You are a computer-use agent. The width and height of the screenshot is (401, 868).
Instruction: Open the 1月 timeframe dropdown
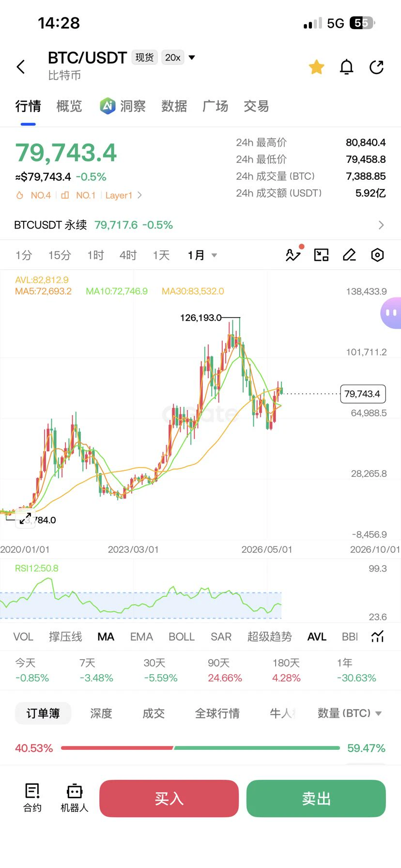(x=202, y=255)
